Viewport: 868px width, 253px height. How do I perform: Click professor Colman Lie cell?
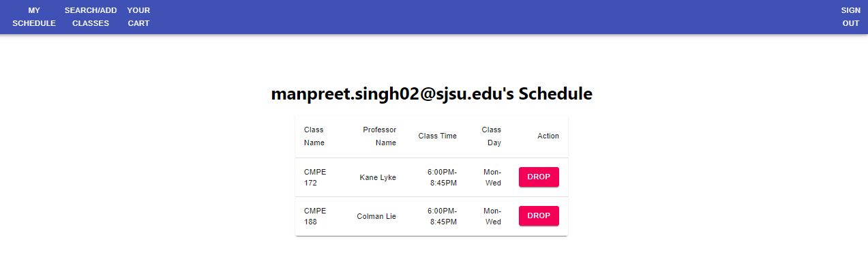376,216
